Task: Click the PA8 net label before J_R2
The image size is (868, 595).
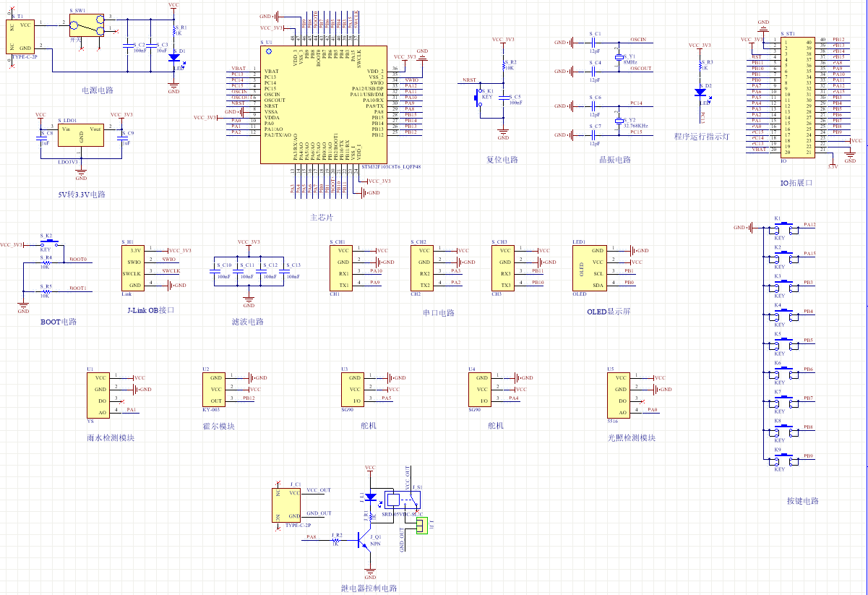Action: pos(311,537)
